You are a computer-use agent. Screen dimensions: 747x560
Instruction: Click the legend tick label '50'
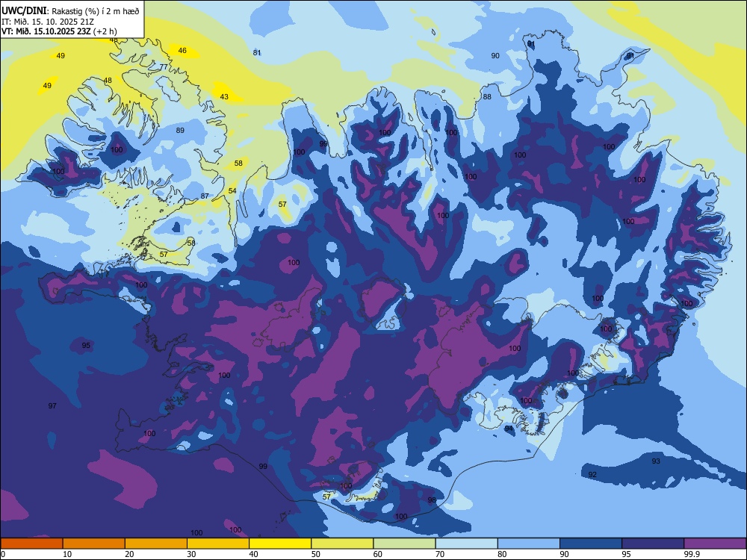coord(315,554)
